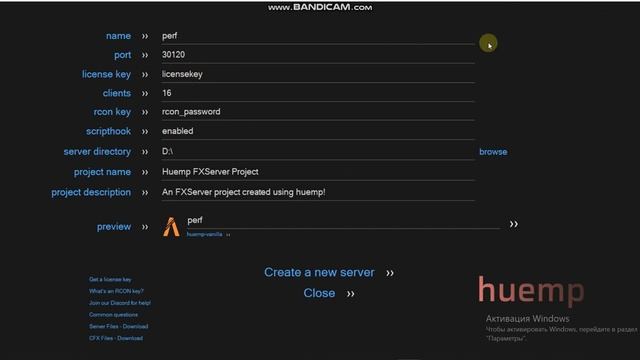Click the preview label
The image size is (640, 360).
click(x=114, y=227)
